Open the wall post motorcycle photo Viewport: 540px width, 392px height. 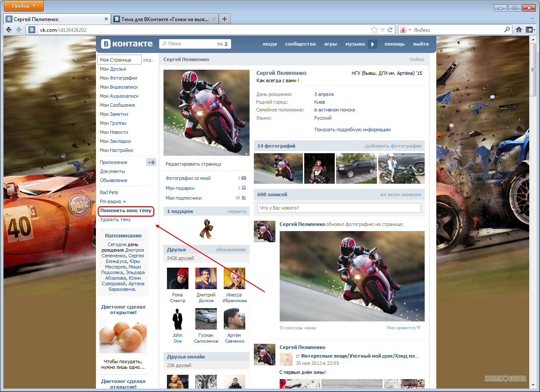point(352,276)
